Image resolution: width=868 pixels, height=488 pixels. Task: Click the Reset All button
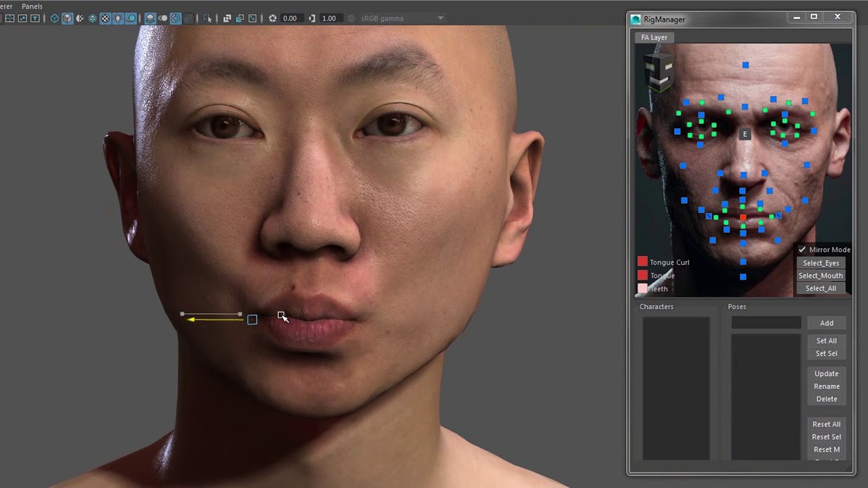pyautogui.click(x=827, y=424)
